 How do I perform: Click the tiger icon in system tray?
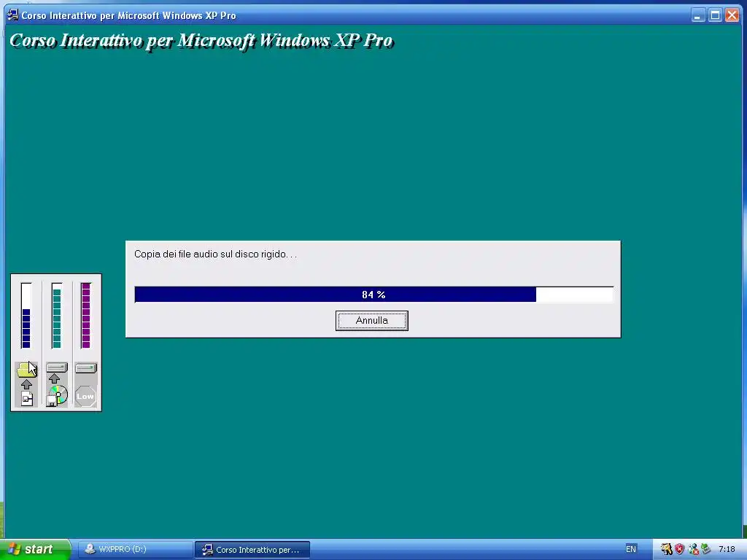[666, 549]
